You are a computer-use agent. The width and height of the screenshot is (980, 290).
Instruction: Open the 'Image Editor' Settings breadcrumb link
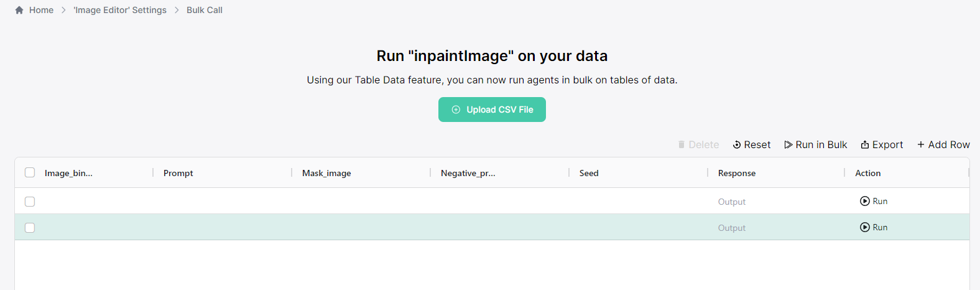(x=120, y=10)
